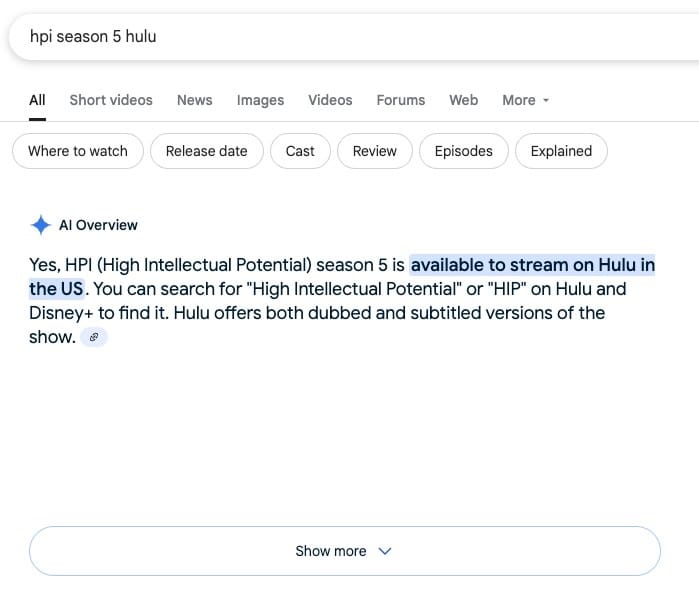The height and width of the screenshot is (591, 699).
Task: Switch to the Short videos tab
Action: tap(111, 100)
